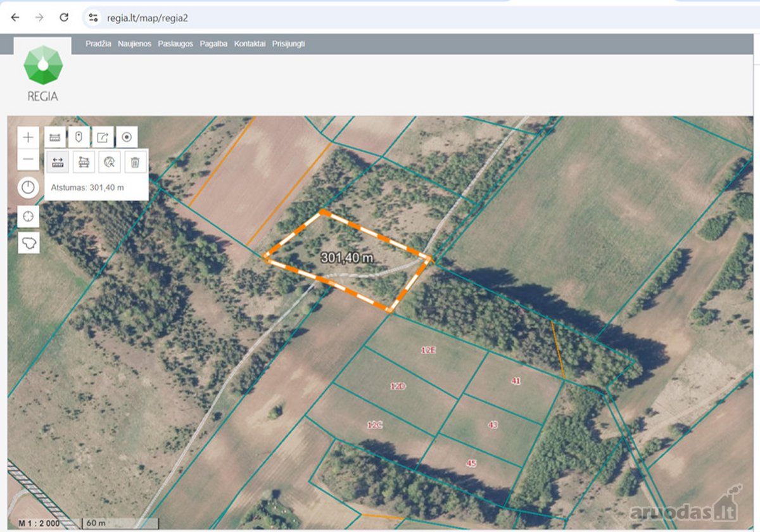
Task: Locate my position with crosshair button
Action: pyautogui.click(x=28, y=217)
